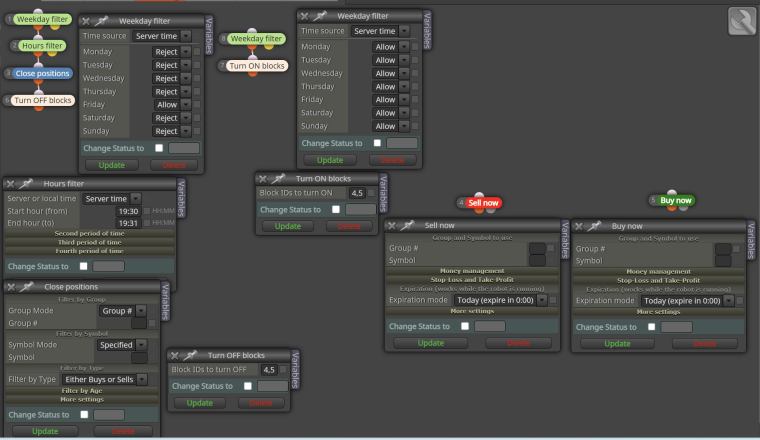Viewport: 760px width, 440px height.
Task: Click orange output connector under Sell now block
Action: click(479, 210)
